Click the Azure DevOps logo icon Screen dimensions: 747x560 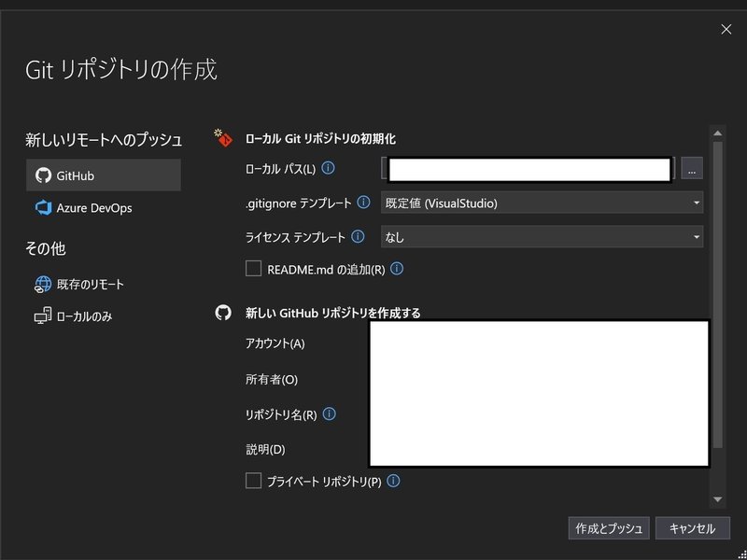[x=43, y=208]
